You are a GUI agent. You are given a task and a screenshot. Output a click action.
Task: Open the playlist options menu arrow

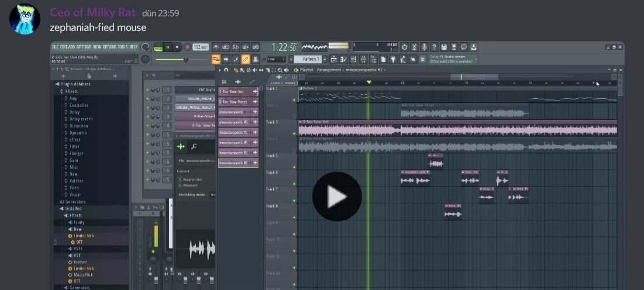click(220, 70)
